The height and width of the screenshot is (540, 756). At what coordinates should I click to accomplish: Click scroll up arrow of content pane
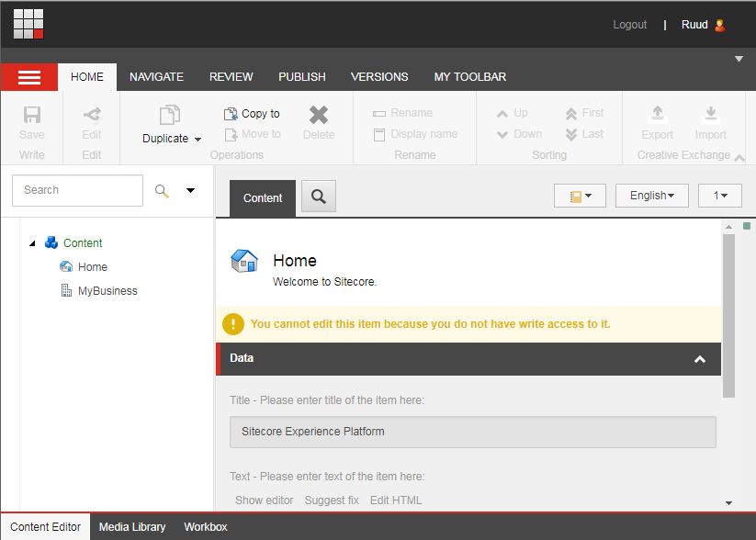[x=728, y=227]
